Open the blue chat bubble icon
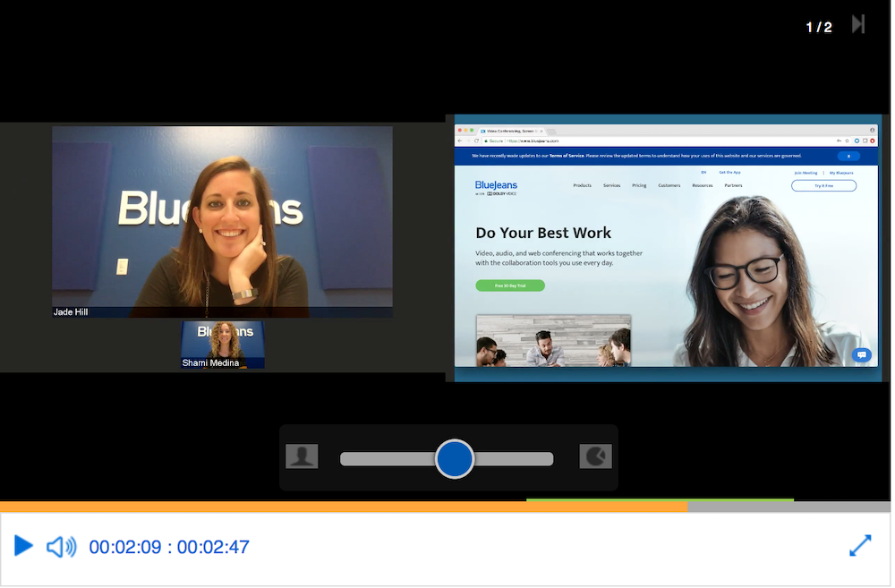895x588 pixels. click(862, 354)
